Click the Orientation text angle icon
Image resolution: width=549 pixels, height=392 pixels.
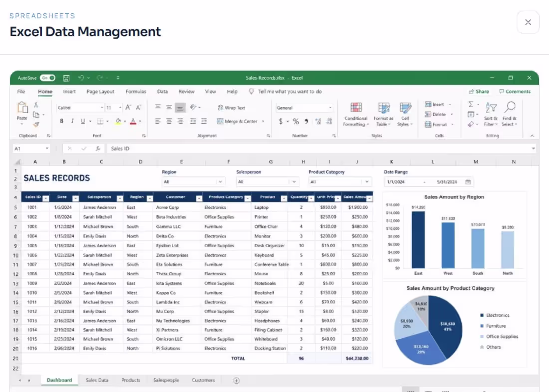tap(193, 107)
